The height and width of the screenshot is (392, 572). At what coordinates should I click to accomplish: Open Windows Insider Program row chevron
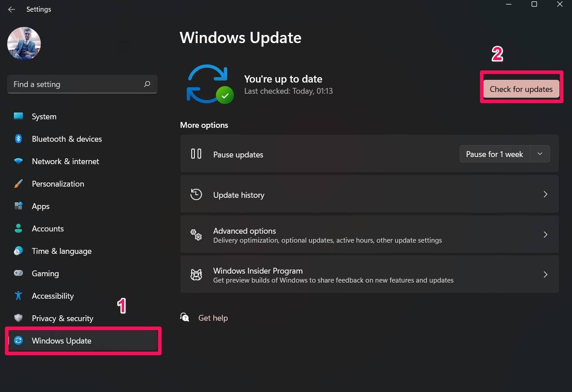point(546,274)
